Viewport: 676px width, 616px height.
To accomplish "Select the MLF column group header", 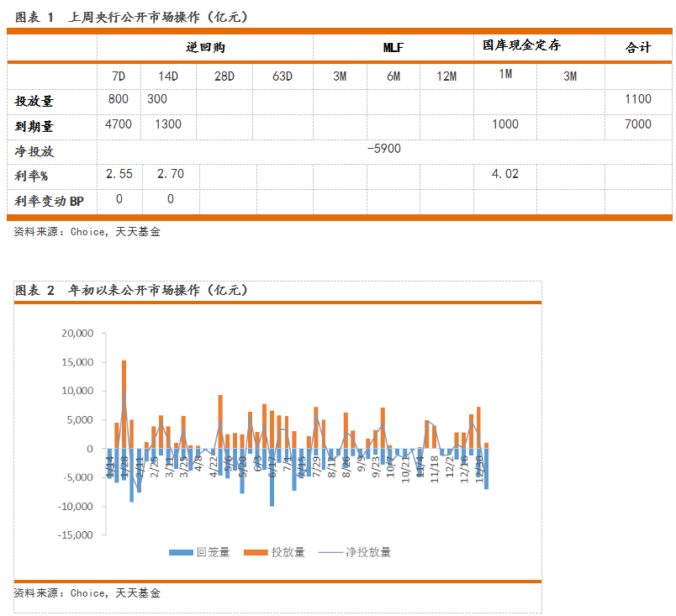I will (x=393, y=47).
